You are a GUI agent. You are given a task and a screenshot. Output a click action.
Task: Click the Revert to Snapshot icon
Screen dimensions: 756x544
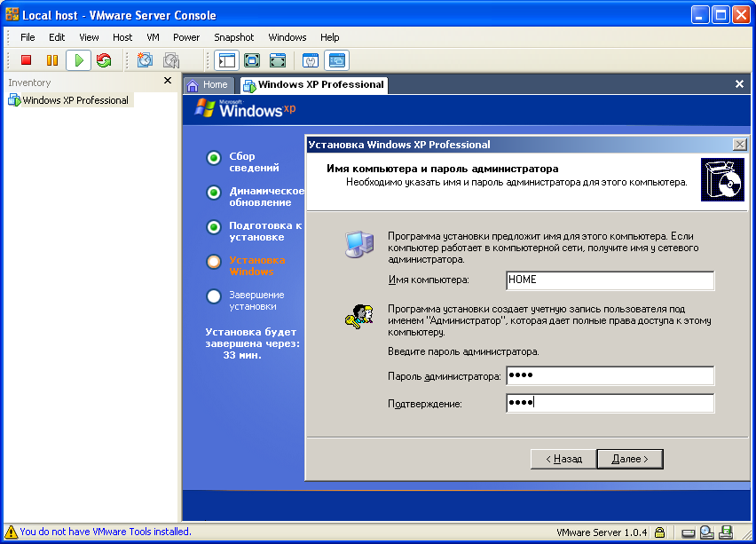click(x=171, y=60)
